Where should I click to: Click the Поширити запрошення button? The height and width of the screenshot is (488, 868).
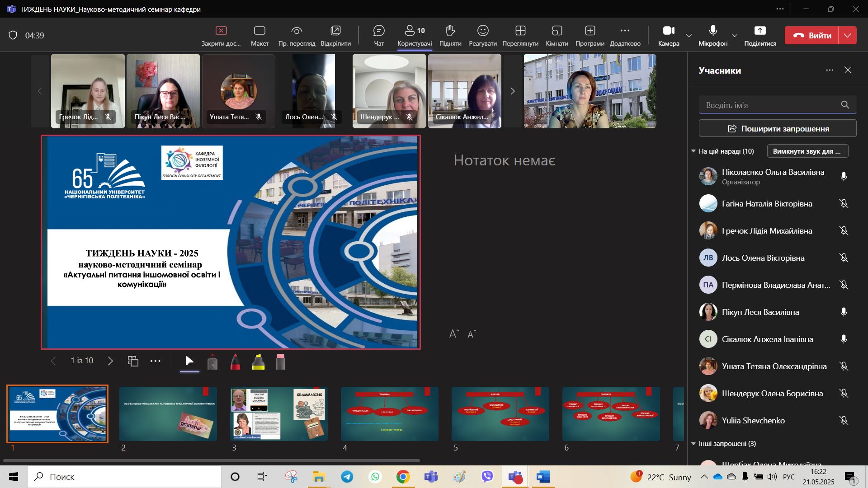point(777,129)
